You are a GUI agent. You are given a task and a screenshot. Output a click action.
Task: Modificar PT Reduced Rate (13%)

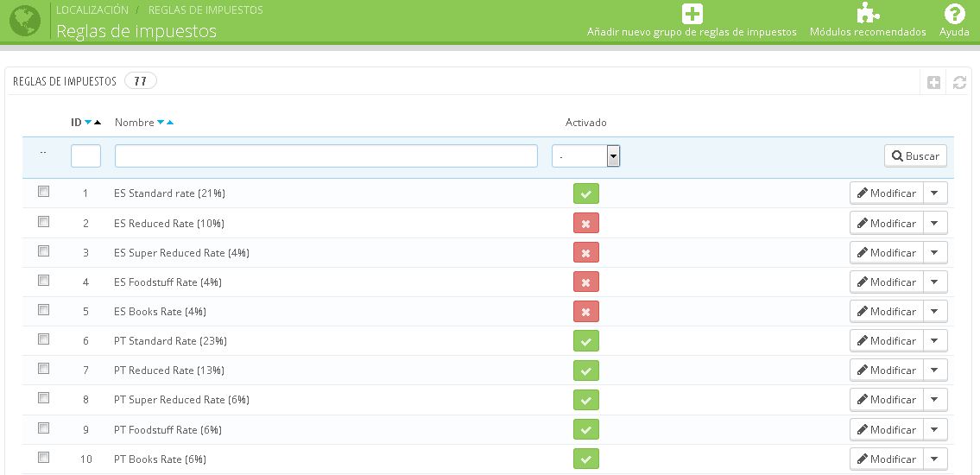886,370
